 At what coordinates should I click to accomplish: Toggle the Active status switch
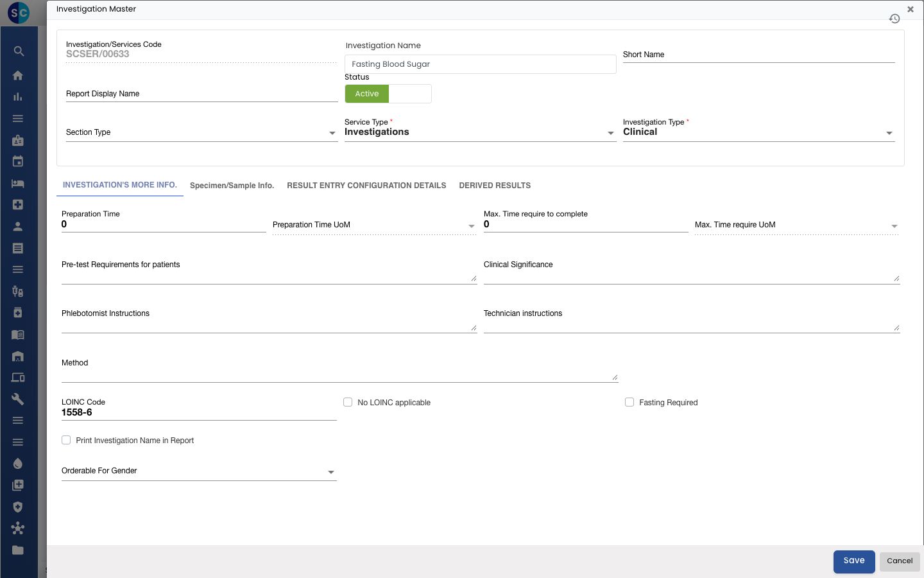pyautogui.click(x=388, y=94)
